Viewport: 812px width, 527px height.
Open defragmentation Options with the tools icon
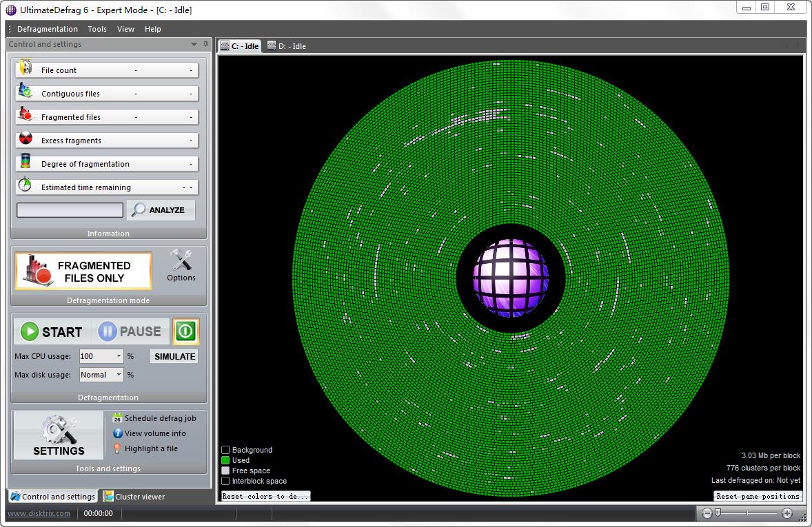[181, 266]
